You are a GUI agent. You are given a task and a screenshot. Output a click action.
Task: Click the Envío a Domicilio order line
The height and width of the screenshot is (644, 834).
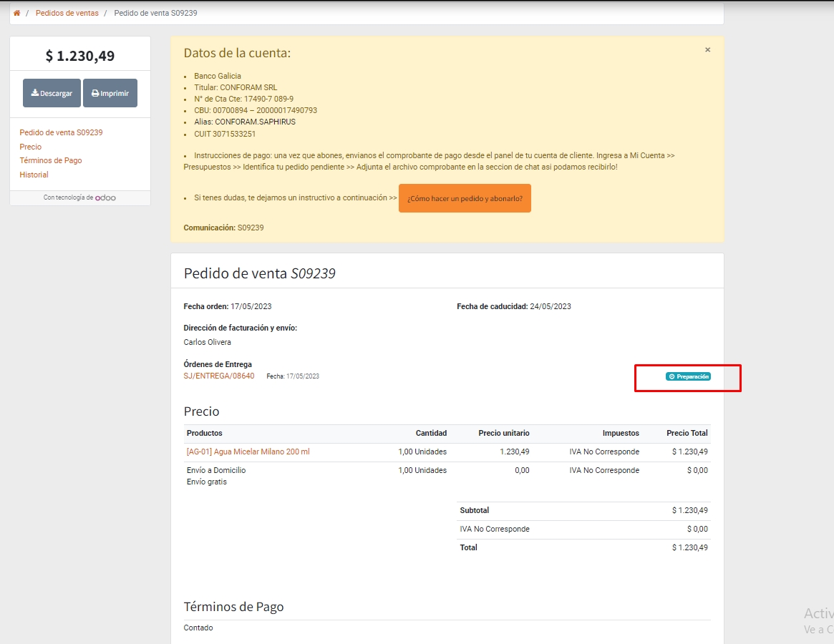(x=216, y=470)
